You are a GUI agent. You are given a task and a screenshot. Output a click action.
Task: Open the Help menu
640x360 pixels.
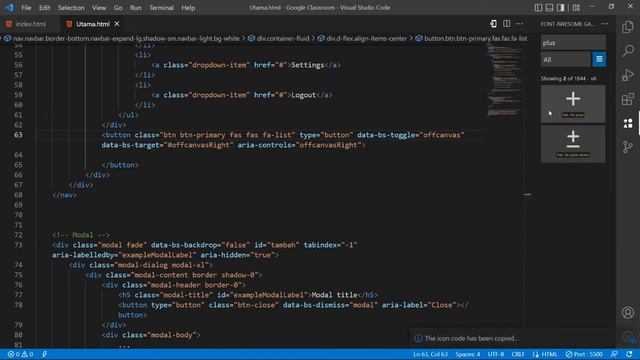click(188, 7)
